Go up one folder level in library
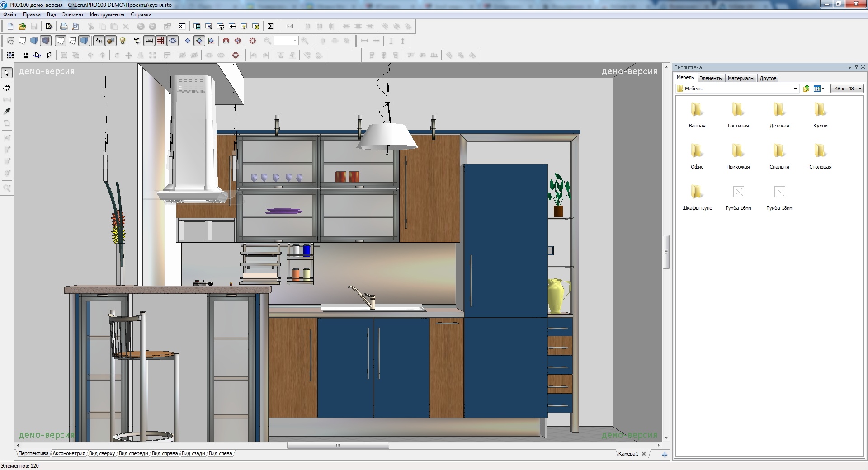Screen dimensions: 868x470 coord(806,89)
